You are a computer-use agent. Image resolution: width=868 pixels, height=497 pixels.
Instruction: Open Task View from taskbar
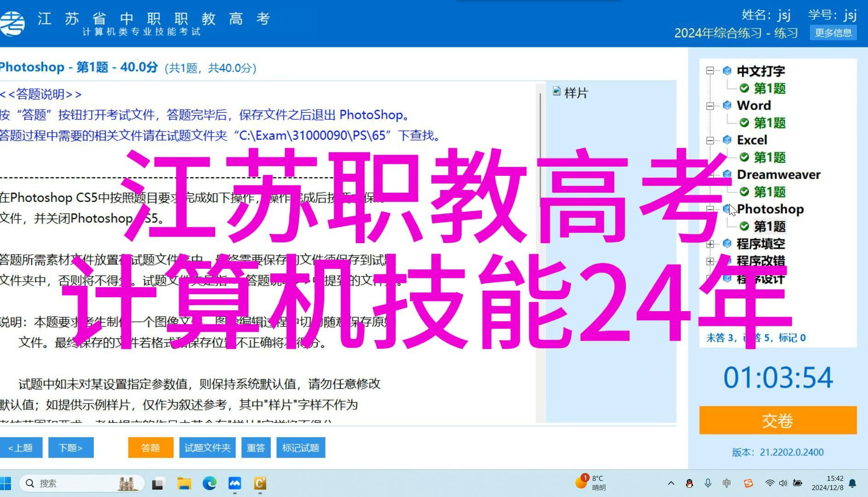pyautogui.click(x=158, y=483)
